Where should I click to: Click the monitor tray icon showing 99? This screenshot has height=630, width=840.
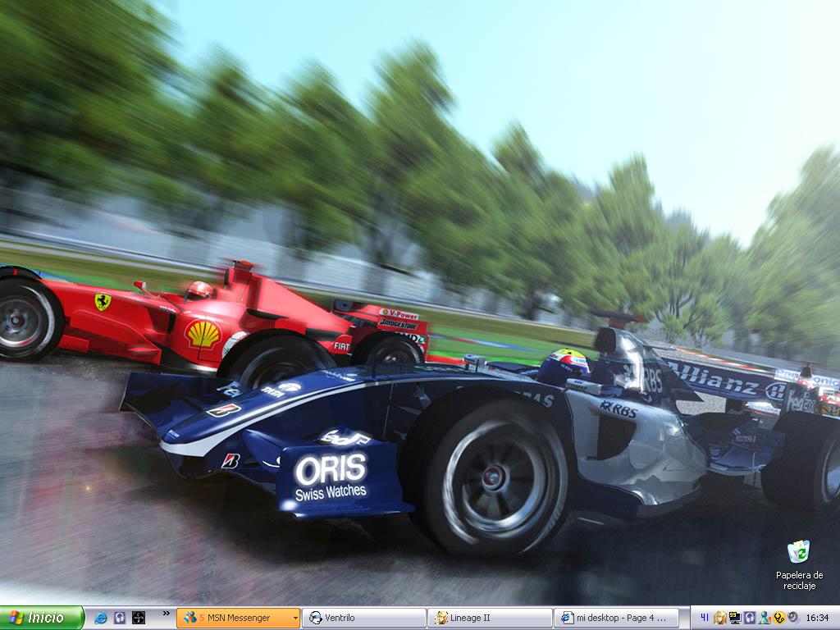tap(735, 618)
